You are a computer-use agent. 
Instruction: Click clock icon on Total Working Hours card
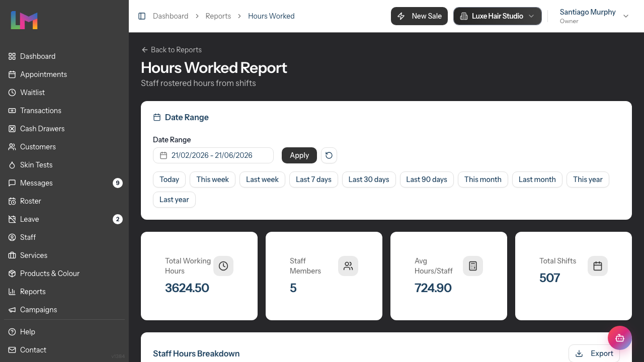[x=223, y=266]
